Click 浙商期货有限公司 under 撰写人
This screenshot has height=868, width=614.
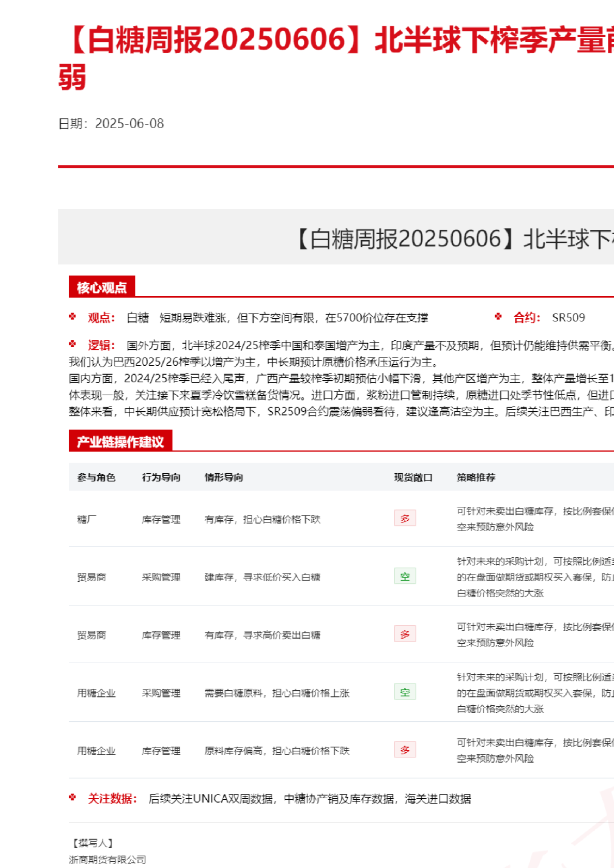[x=108, y=859]
